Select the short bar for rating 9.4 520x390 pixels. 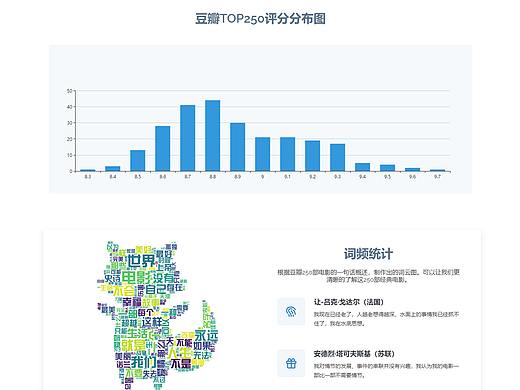[362, 167]
